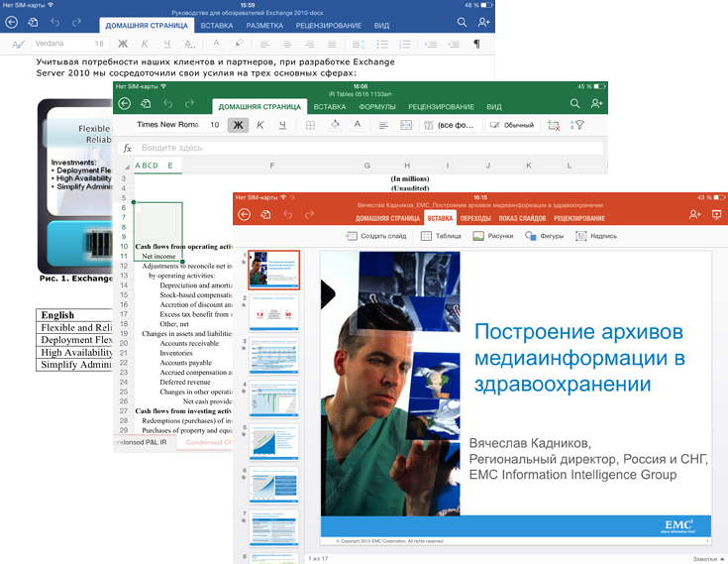This screenshot has width=728, height=564.
Task: Tap the formula bar input field
Action: point(370,148)
